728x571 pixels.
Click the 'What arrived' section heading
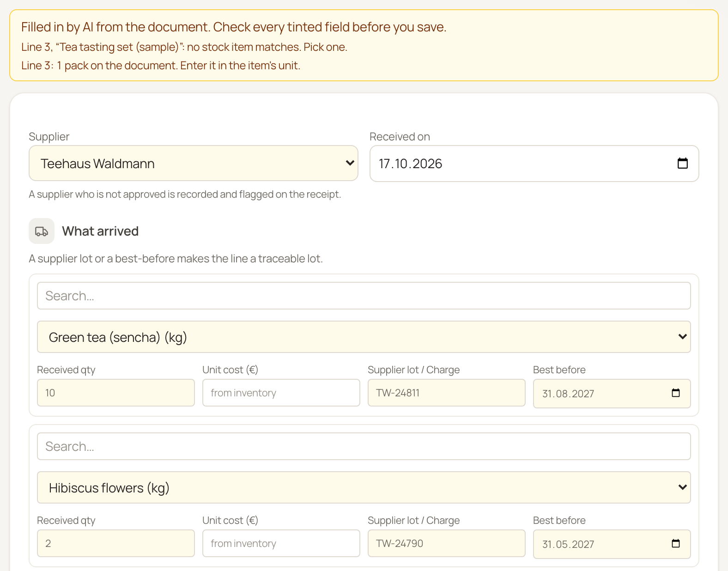click(x=100, y=231)
